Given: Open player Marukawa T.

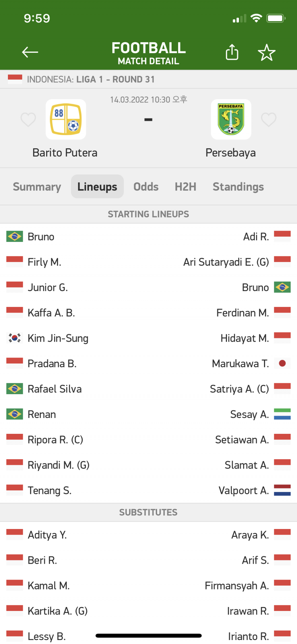Looking at the screenshot, I should click(x=241, y=363).
